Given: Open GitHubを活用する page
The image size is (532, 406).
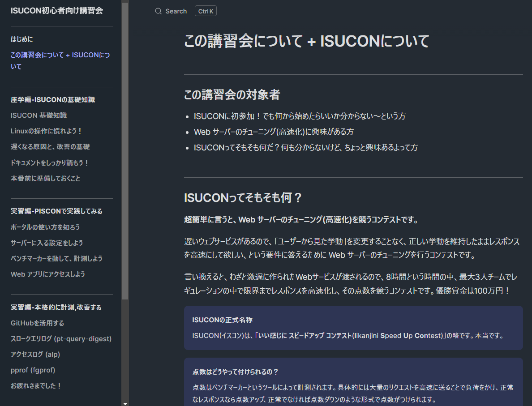Looking at the screenshot, I should (x=37, y=323).
